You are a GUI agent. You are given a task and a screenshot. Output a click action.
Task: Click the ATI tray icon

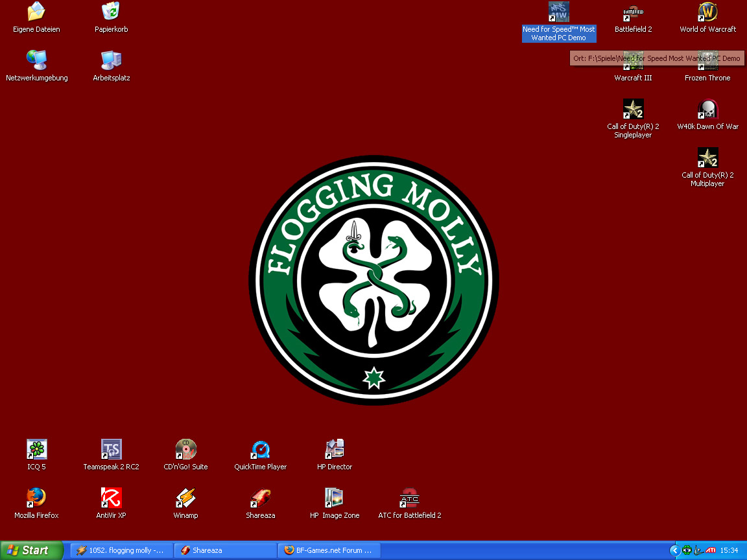pyautogui.click(x=711, y=550)
